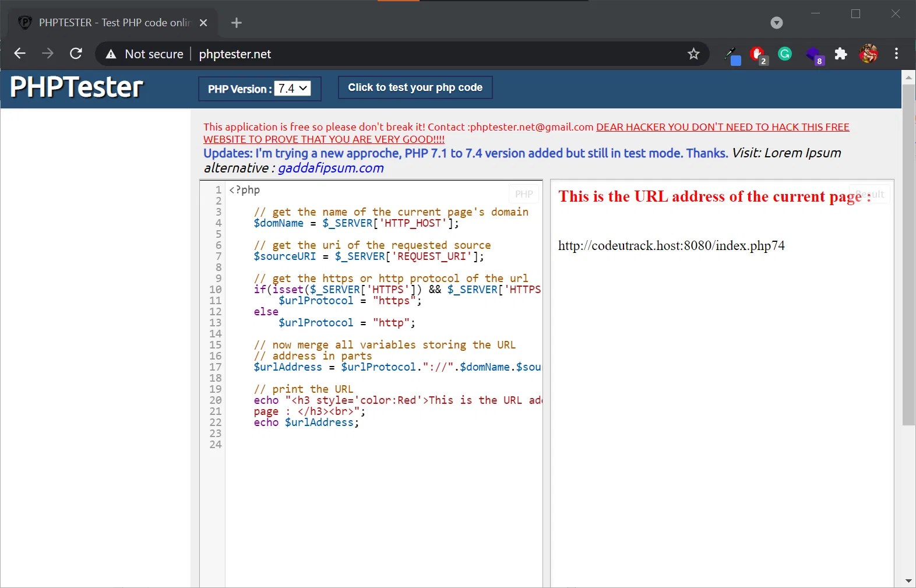Open the color picker pen extension

coord(732,55)
